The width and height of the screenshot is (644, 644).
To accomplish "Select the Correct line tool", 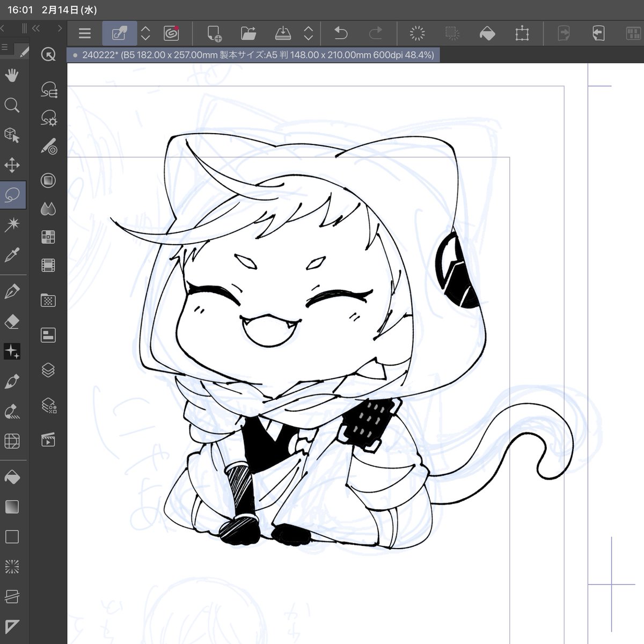I will point(12,412).
